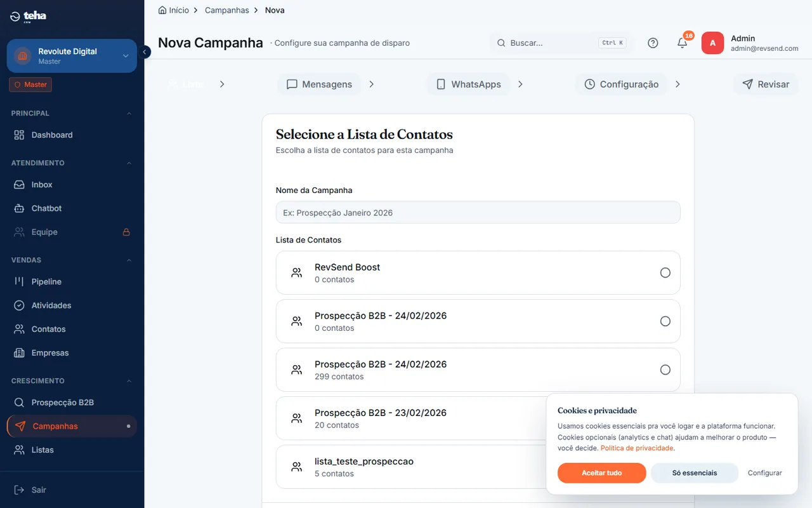The image size is (812, 508).
Task: Go to Revisar step
Action: click(x=766, y=84)
